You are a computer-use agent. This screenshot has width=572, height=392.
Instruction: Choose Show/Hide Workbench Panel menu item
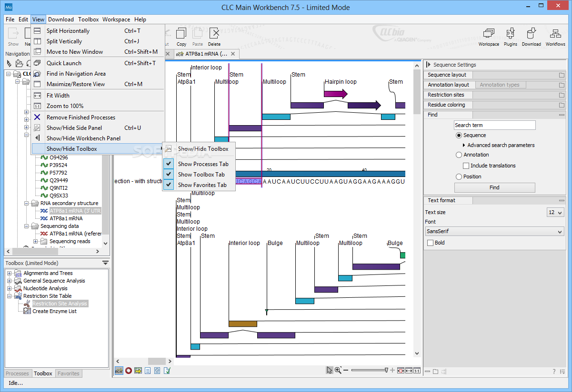click(x=98, y=138)
